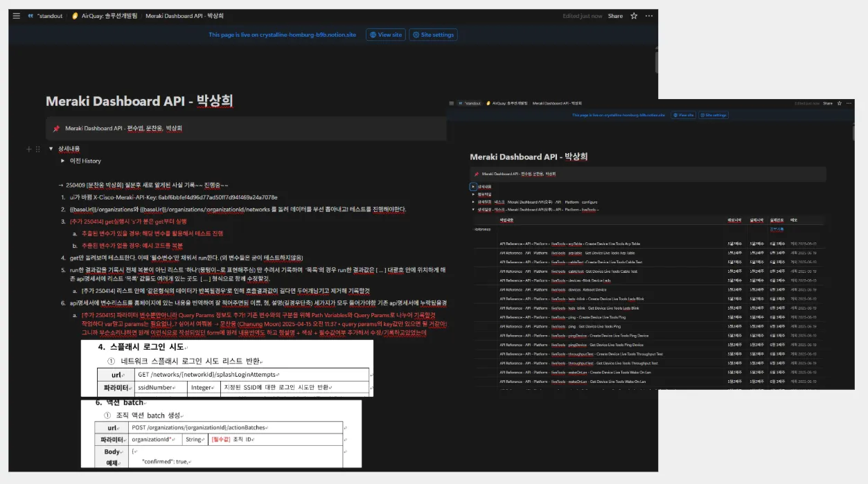Open Site settings in left window

point(433,35)
